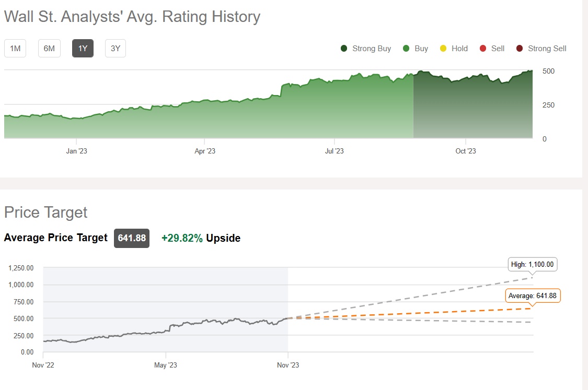
Task: Click the red Sell legend dot
Action: pos(483,49)
